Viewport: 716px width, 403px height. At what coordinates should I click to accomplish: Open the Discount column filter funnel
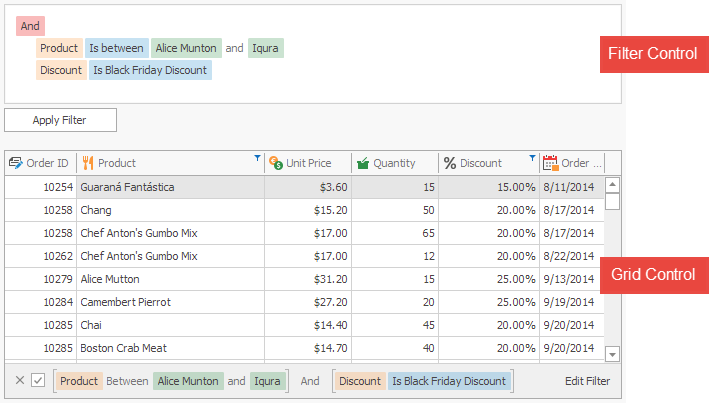point(532,158)
